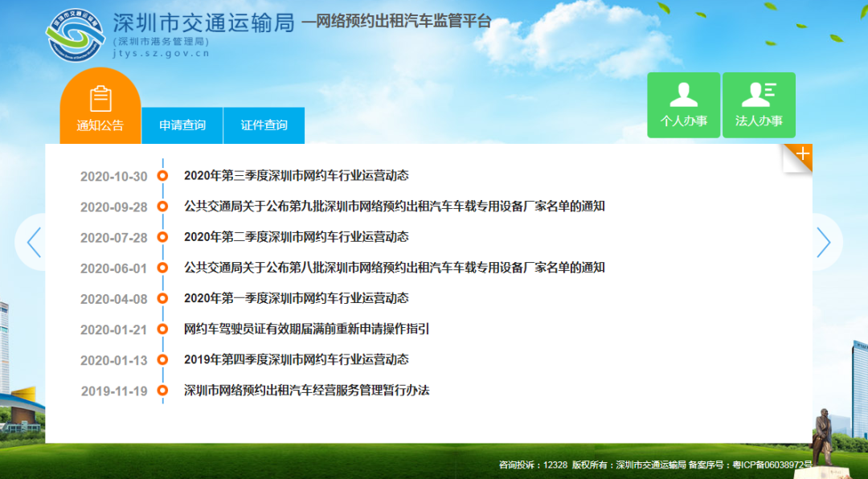Screen dimensions: 868x479
Task: Click the orange plus corner icon
Action: pyautogui.click(x=801, y=155)
